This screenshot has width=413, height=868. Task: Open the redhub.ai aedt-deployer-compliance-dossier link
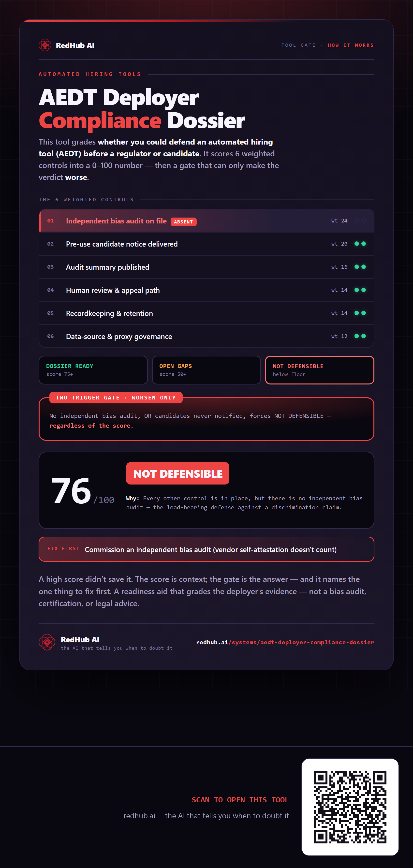coord(285,642)
